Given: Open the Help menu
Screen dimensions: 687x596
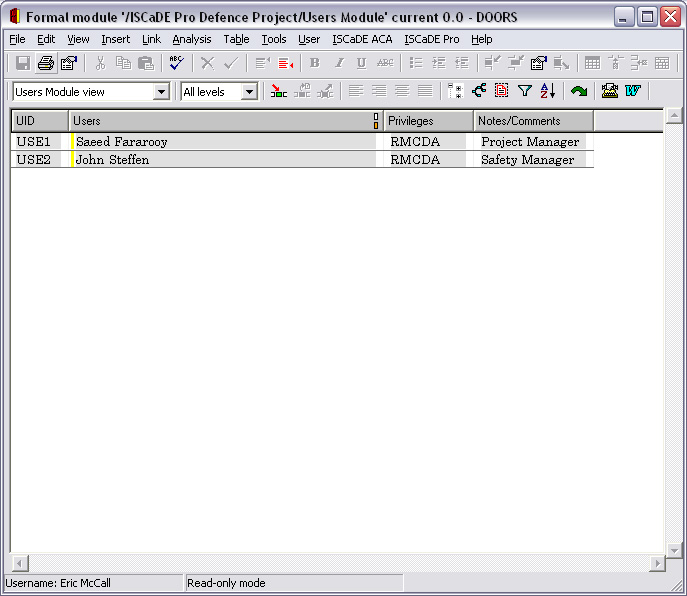Looking at the screenshot, I should coord(482,39).
